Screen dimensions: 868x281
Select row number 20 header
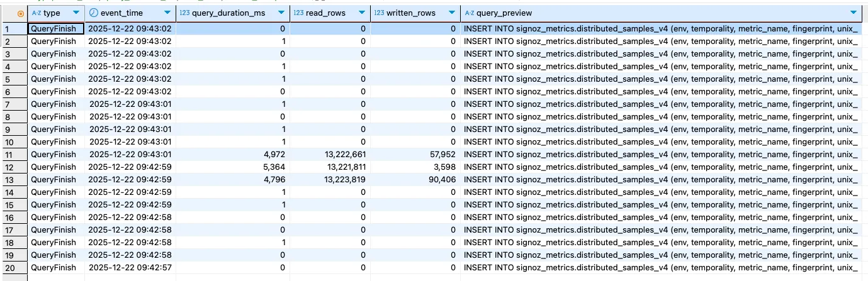pyautogui.click(x=14, y=267)
